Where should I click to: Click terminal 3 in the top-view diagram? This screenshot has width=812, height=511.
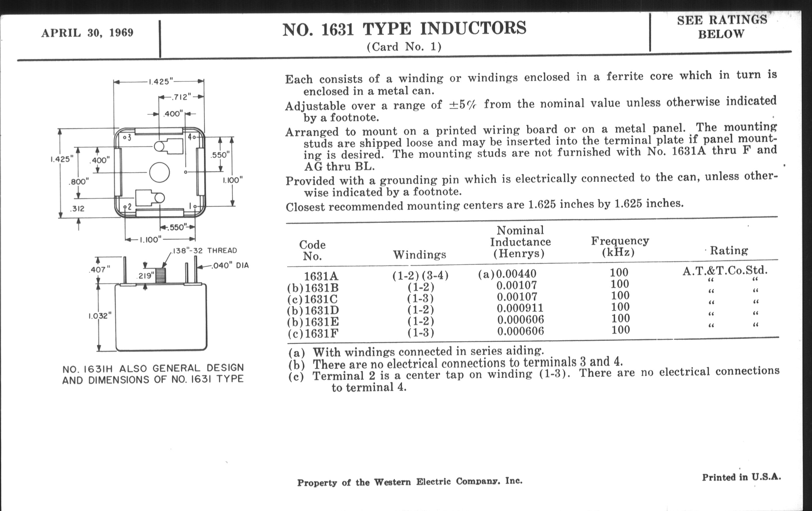click(125, 138)
